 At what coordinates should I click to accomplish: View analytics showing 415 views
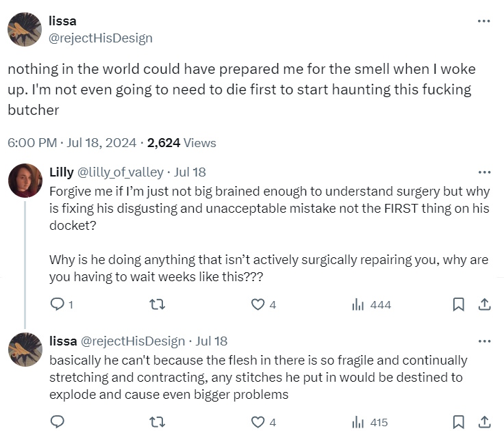coord(370,422)
